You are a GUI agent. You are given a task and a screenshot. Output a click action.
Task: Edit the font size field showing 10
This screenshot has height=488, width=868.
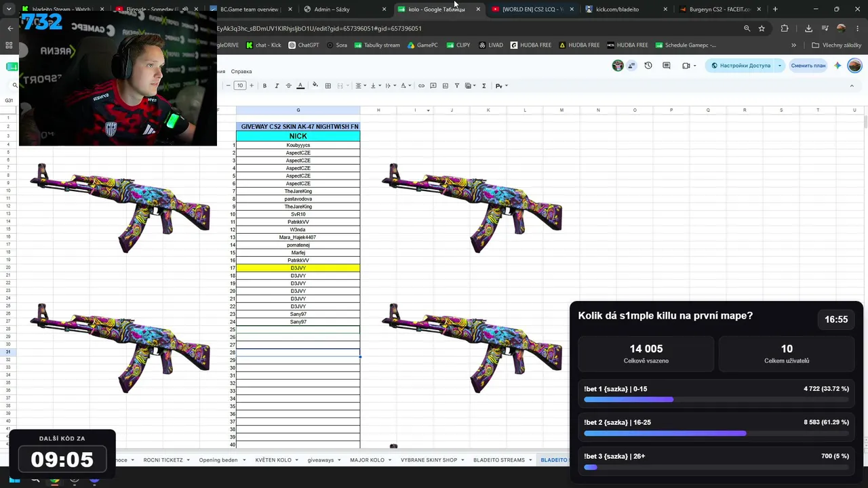click(239, 85)
